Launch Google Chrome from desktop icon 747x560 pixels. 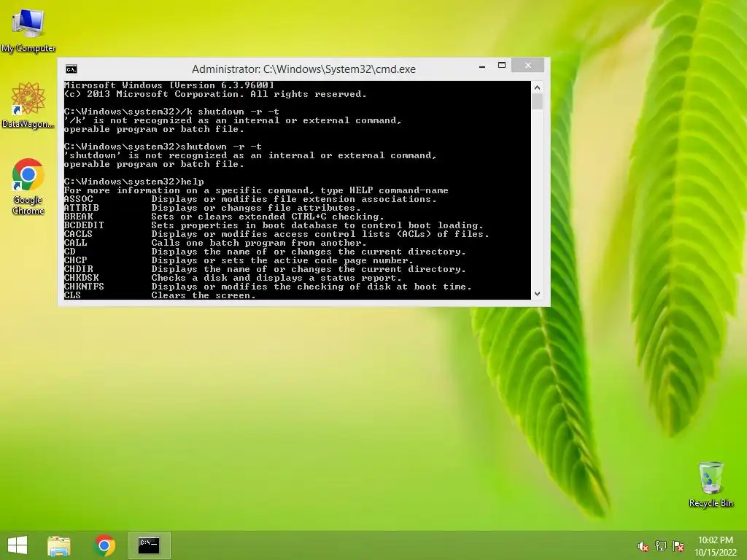28,186
